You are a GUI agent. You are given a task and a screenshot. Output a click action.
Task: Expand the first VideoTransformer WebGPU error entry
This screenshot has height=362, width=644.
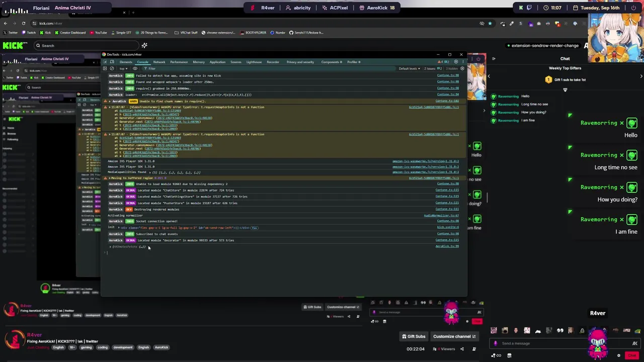pyautogui.click(x=110, y=107)
